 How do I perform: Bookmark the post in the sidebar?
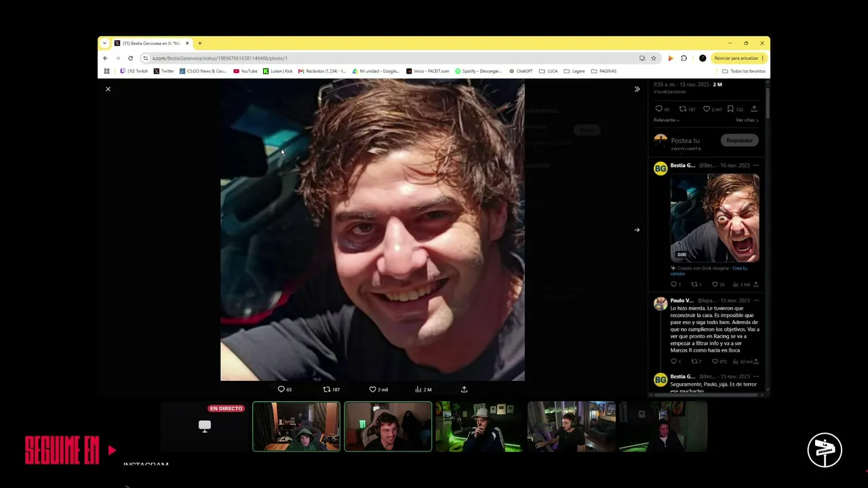point(730,108)
